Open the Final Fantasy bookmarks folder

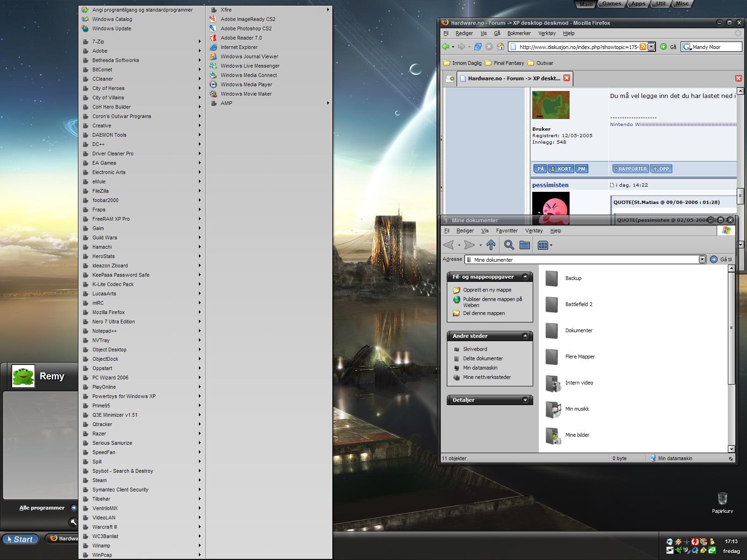point(504,63)
